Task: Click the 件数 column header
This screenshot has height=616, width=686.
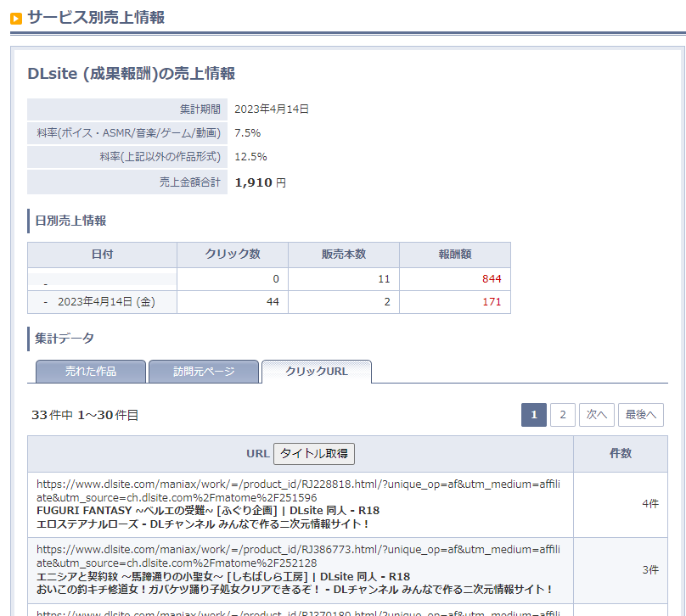Action: (x=621, y=453)
